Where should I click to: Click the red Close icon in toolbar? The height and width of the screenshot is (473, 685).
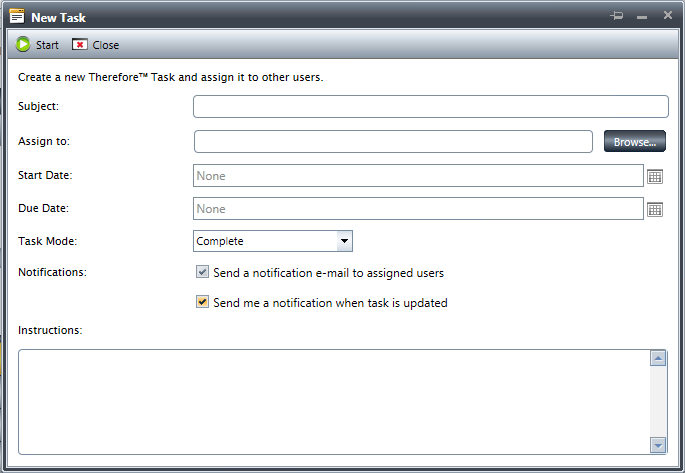tap(80, 45)
